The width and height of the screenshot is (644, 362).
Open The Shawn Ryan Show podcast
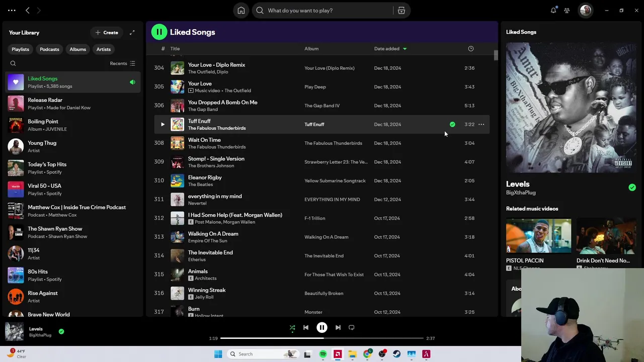73,232
